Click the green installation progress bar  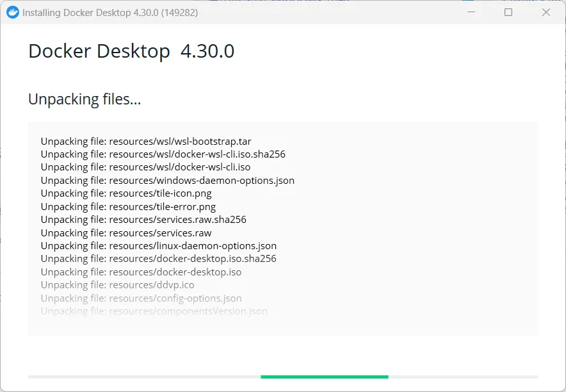pyautogui.click(x=325, y=377)
